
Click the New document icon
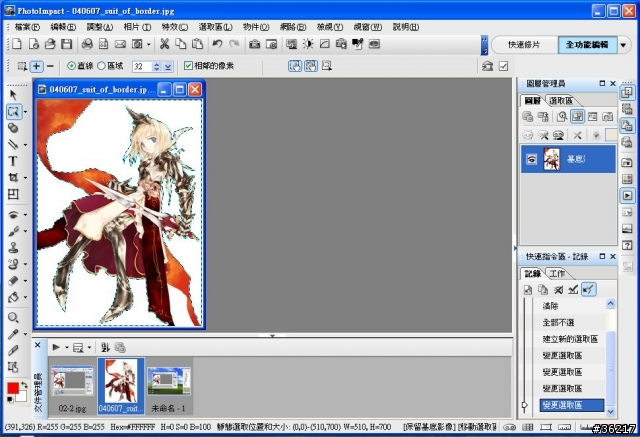[17, 44]
